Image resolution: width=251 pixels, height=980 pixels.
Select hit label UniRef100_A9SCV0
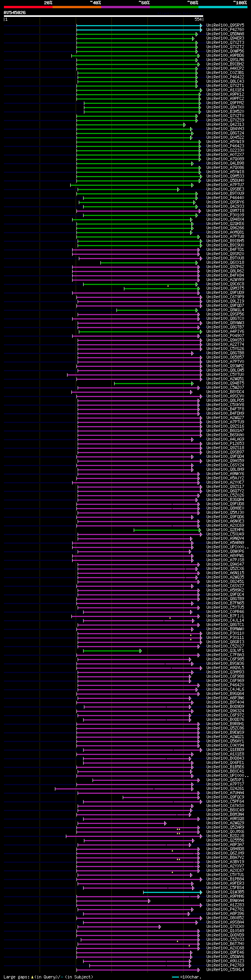click(x=225, y=396)
